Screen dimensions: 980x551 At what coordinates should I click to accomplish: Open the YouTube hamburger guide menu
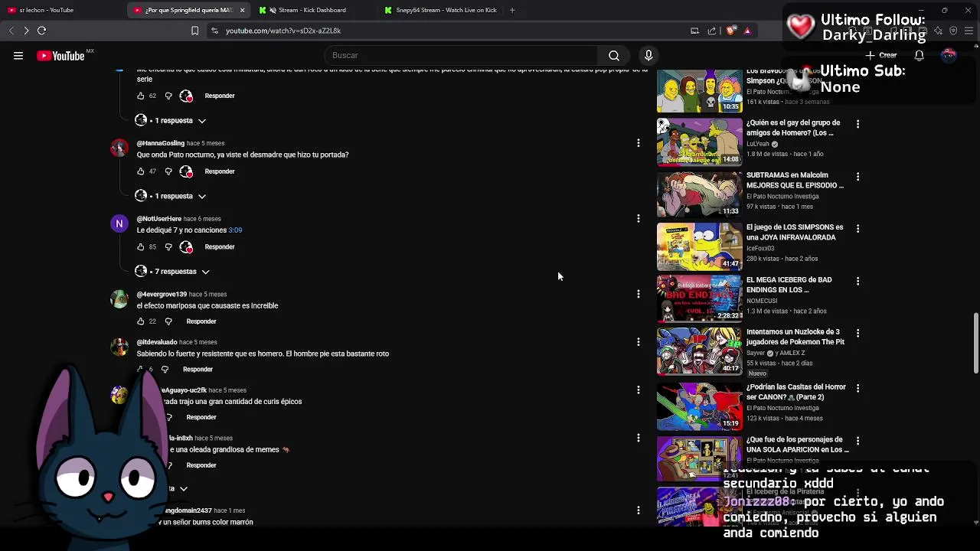(x=18, y=55)
